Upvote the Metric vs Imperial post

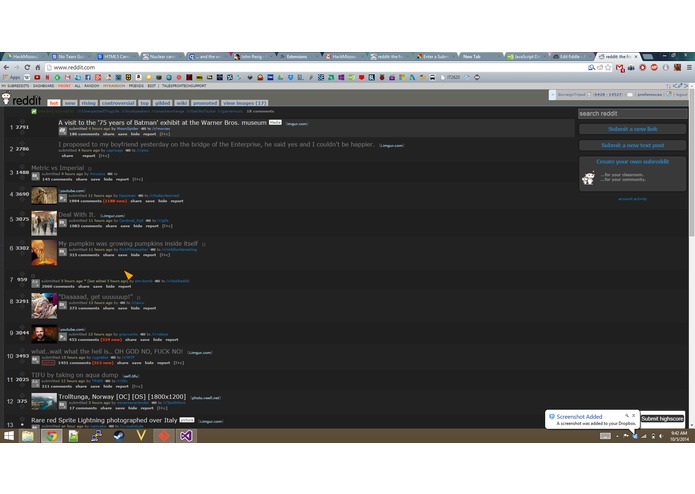coord(22,167)
